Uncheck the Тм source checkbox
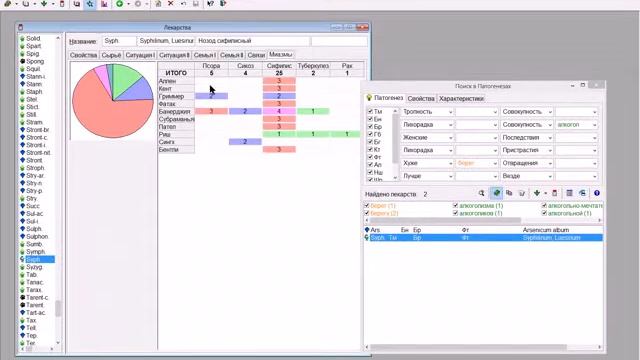This screenshot has height=360, width=640. point(370,111)
